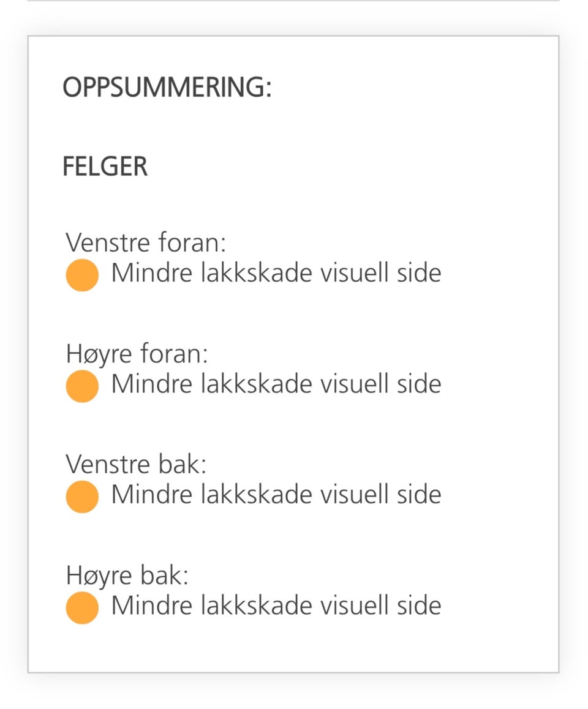This screenshot has width=588, height=709.
Task: Open the Venstre bak damage description text
Action: (276, 494)
